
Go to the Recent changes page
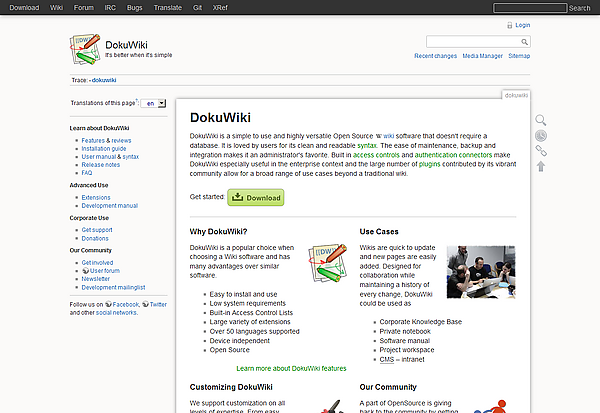pyautogui.click(x=436, y=56)
